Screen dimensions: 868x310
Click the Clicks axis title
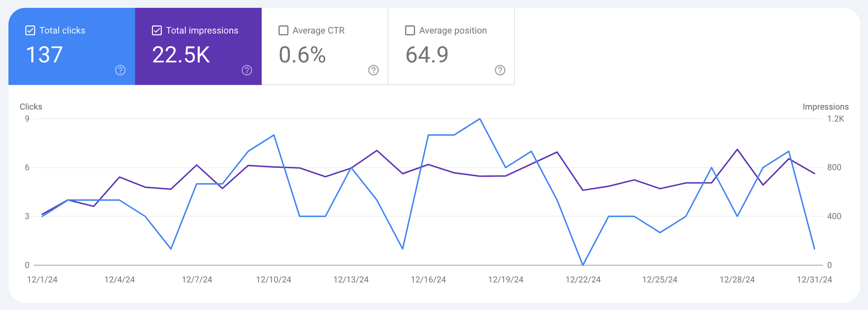[31, 107]
